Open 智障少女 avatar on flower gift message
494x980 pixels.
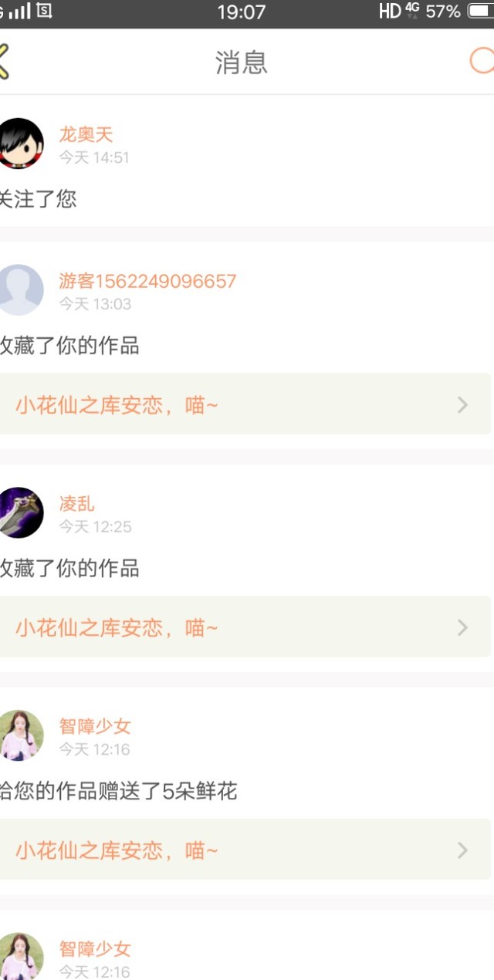coord(19,735)
